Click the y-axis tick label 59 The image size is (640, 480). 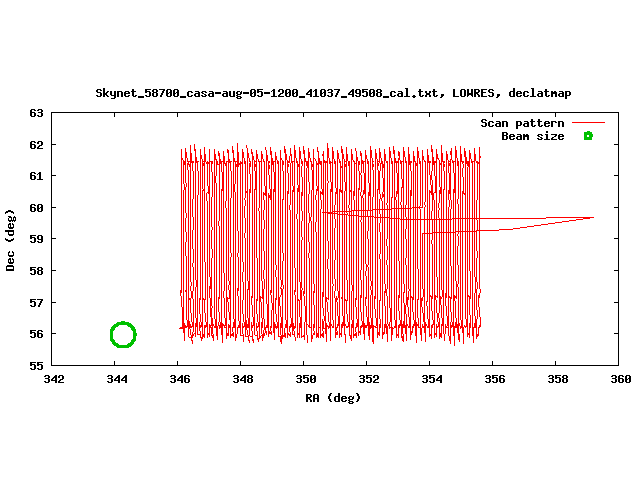coord(36,239)
